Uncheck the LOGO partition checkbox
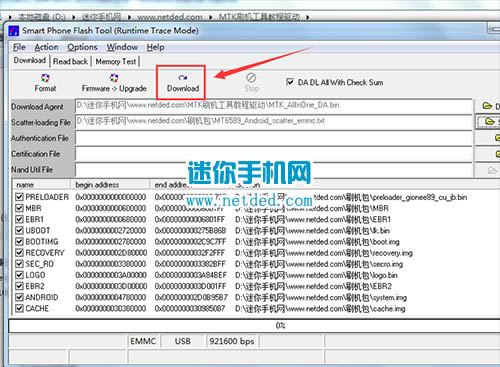 click(x=19, y=275)
